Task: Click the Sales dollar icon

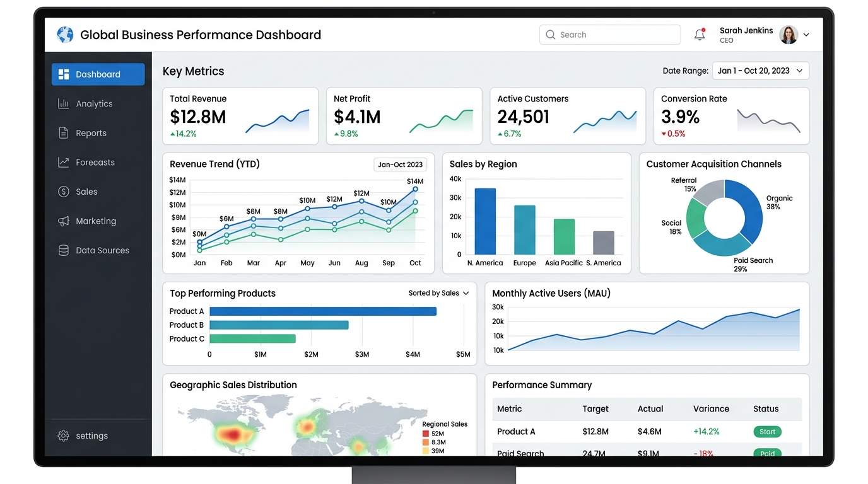Action: tap(64, 192)
